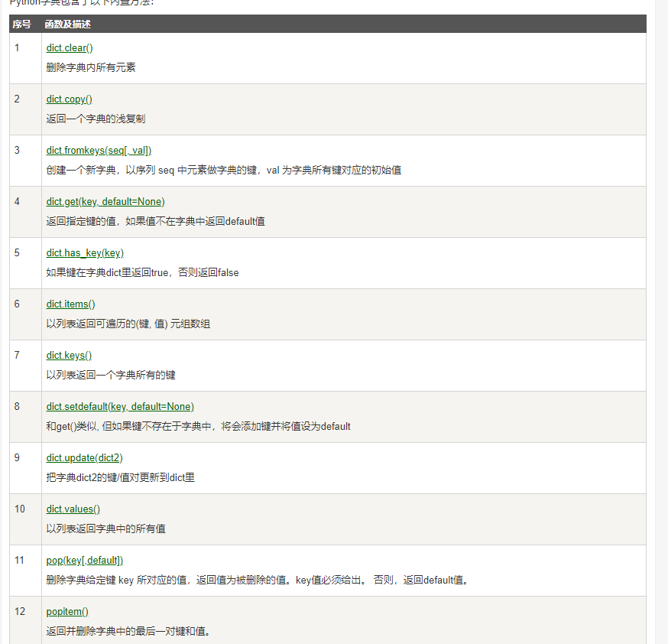
Task: Click description 如果键在字典dict里返回true
Action: 142,272
